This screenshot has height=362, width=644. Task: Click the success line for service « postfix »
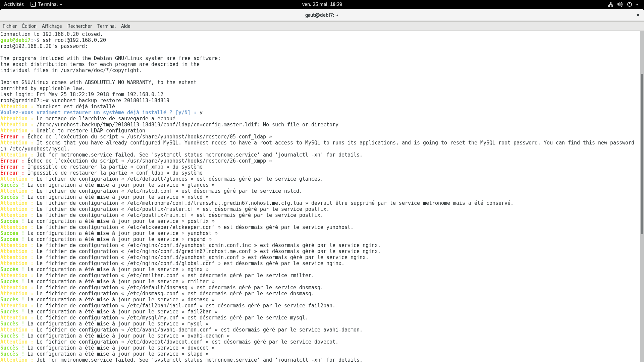(107, 221)
